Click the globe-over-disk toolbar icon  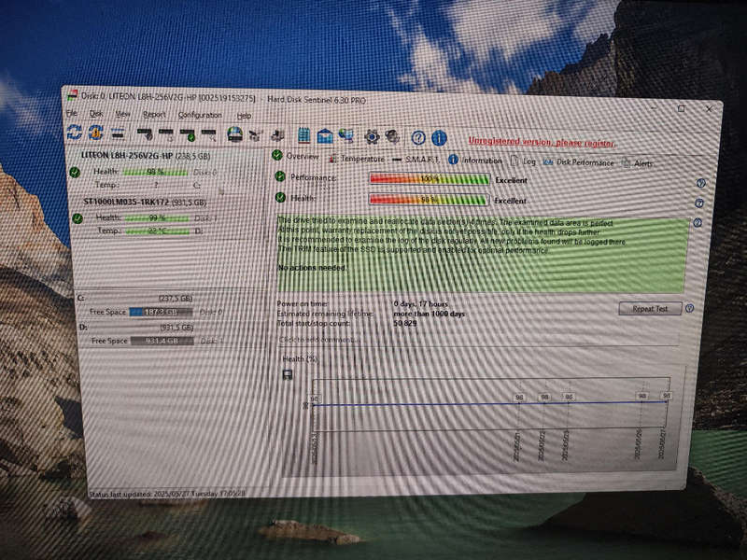tap(234, 134)
